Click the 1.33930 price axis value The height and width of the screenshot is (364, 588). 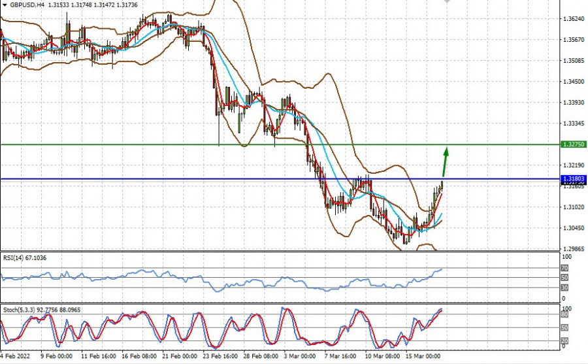(574, 103)
